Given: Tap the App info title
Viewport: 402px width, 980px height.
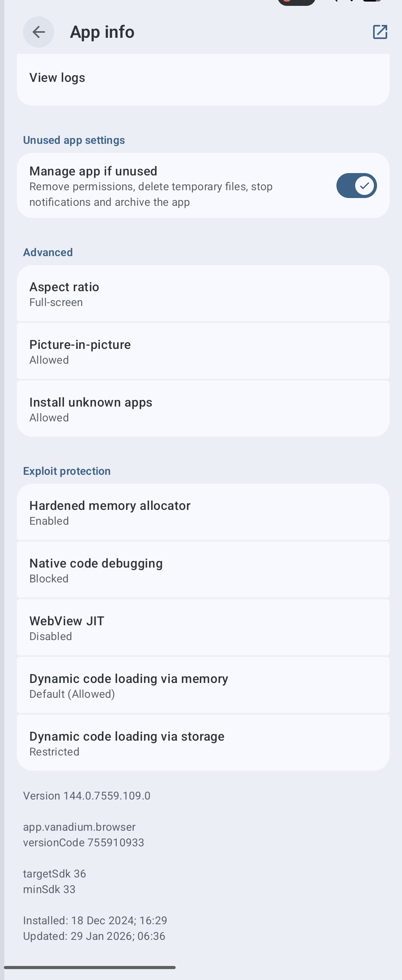Looking at the screenshot, I should [102, 32].
